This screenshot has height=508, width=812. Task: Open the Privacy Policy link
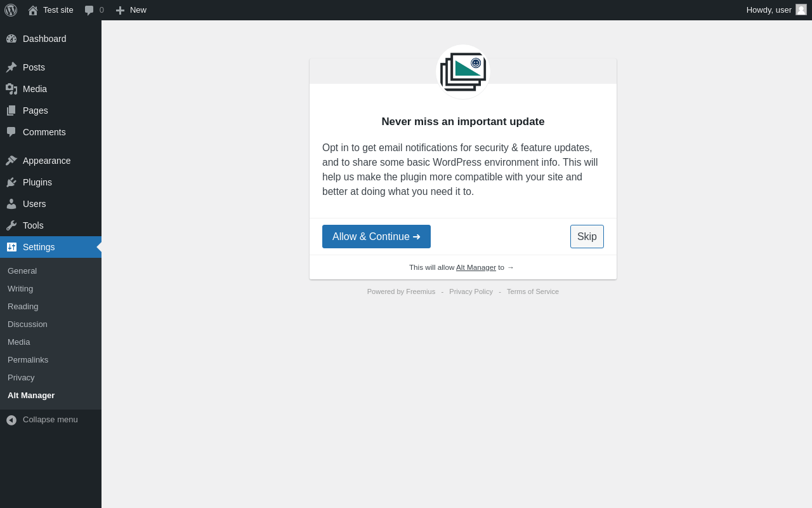(x=471, y=291)
